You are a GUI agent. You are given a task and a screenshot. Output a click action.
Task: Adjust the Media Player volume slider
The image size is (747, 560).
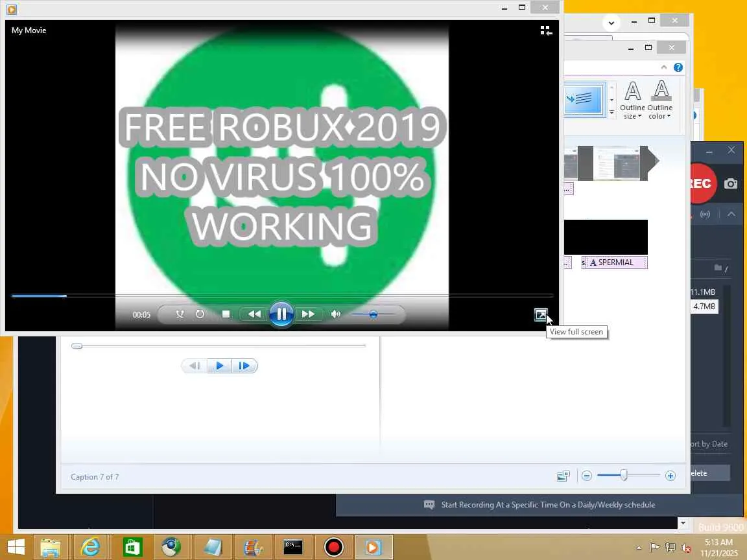tap(373, 314)
